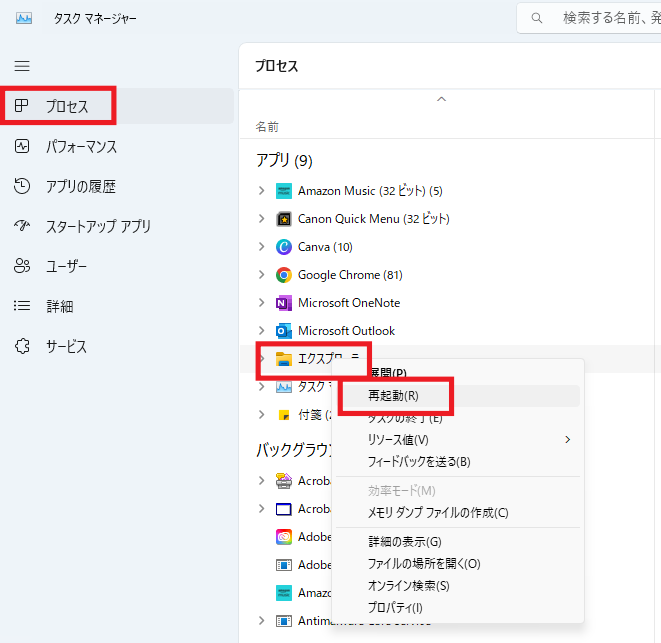Open the リソース値(V) submenu arrow
The height and width of the screenshot is (643, 661).
pos(568,440)
